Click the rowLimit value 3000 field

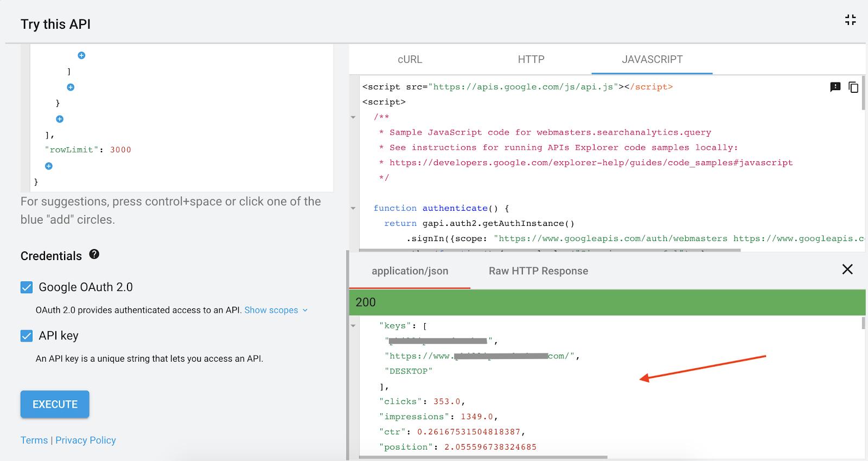(x=120, y=150)
